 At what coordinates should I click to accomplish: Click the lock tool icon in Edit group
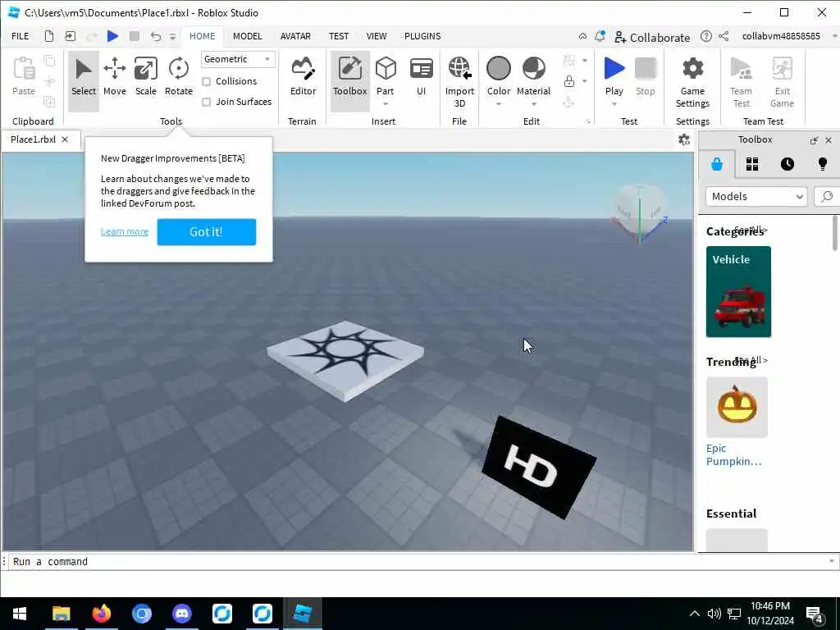[x=569, y=81]
